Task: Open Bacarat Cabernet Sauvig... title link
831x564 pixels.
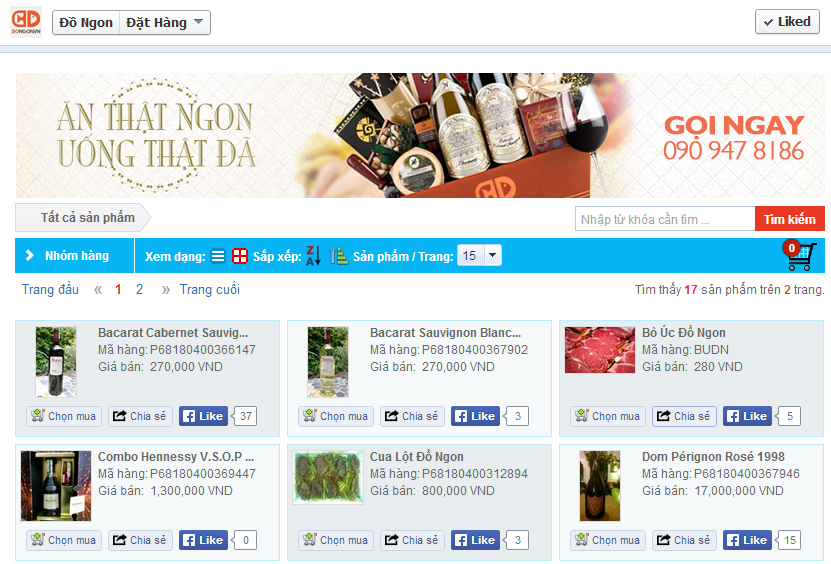Action: tap(173, 333)
